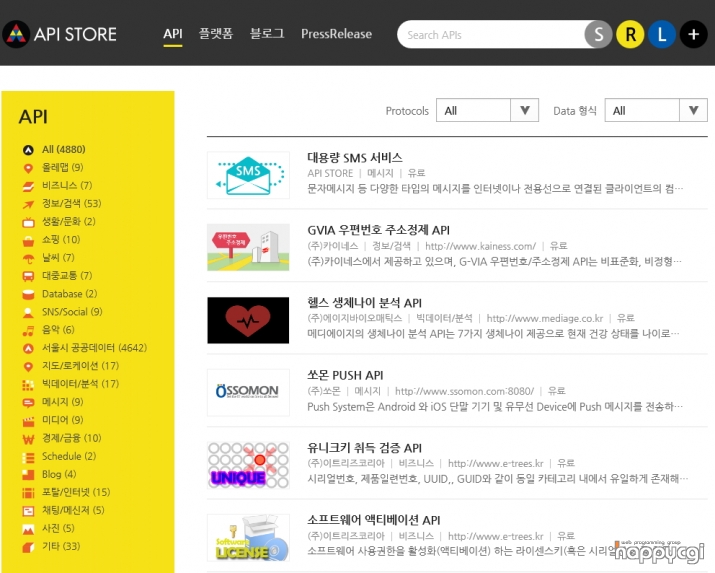715x573 pixels.
Task: Click the 날씨 umbrella icon
Action: point(28,258)
